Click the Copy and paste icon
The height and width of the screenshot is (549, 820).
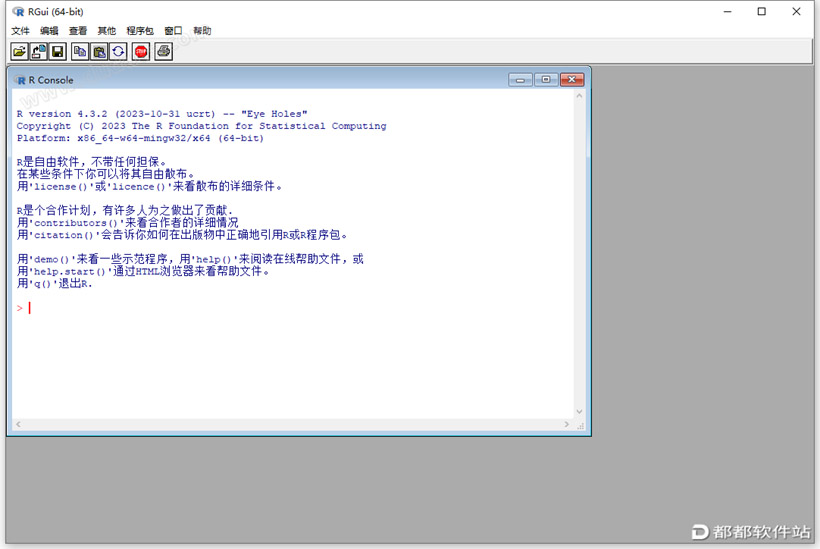[118, 51]
